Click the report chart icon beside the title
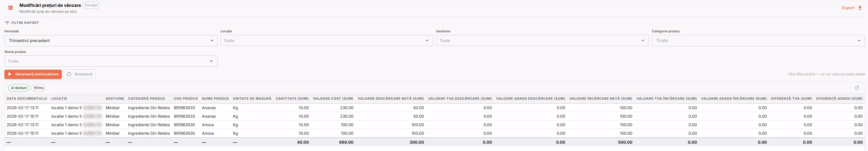 (10, 8)
